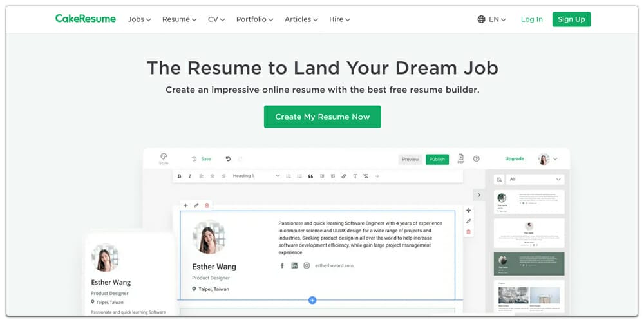The width and height of the screenshot is (644, 322).
Task: Click the Save label
Action: coord(206,159)
